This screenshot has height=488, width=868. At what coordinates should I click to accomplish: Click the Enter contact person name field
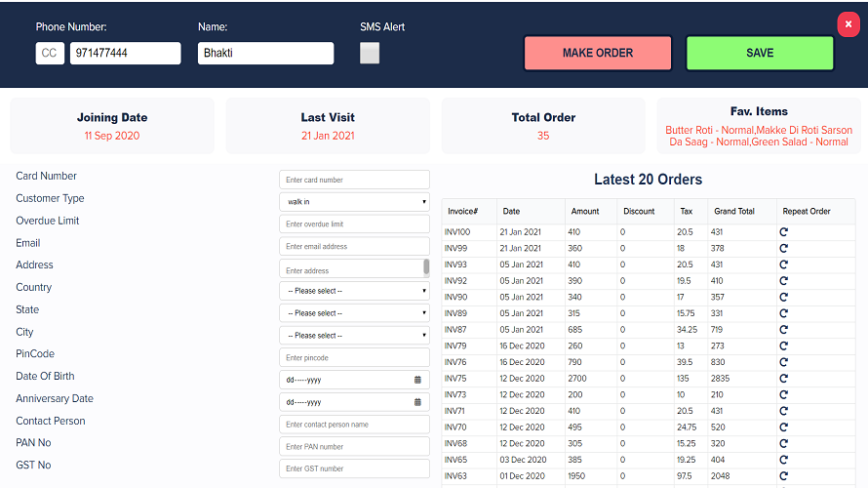click(354, 425)
